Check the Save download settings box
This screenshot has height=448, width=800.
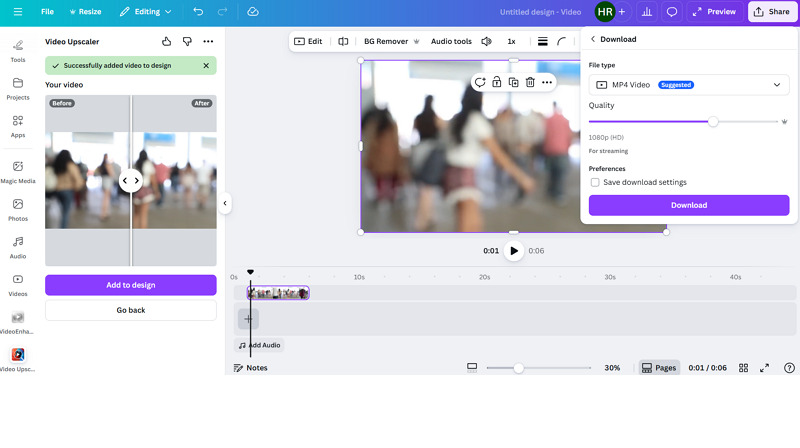coord(595,182)
